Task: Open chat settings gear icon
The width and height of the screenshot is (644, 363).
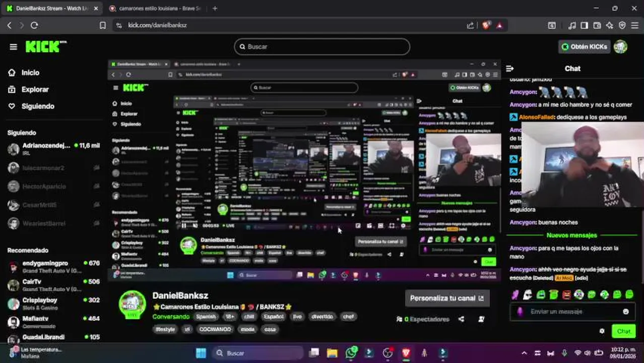Action: coord(602,331)
